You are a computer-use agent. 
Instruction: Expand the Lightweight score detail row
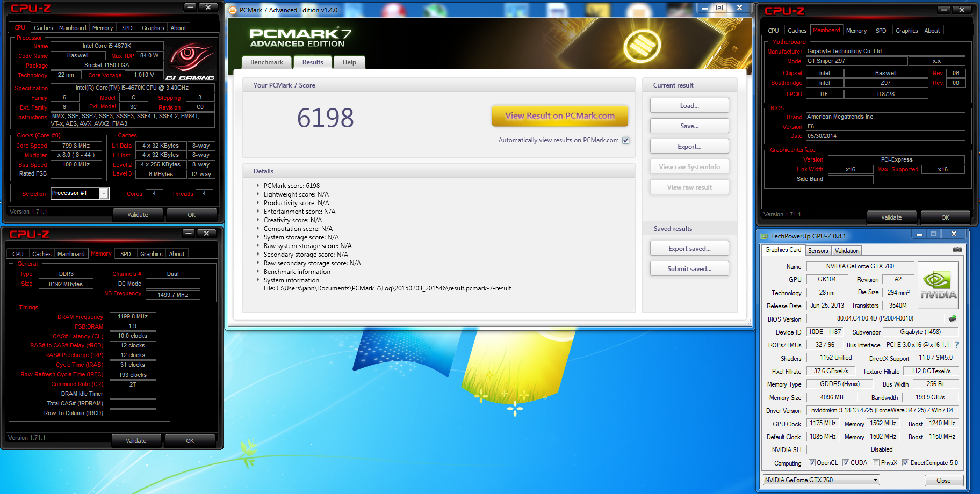pos(258,194)
